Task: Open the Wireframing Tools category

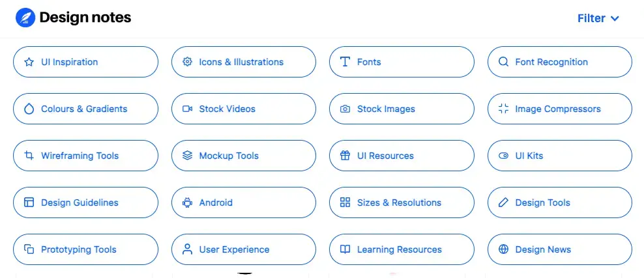Action: (85, 156)
